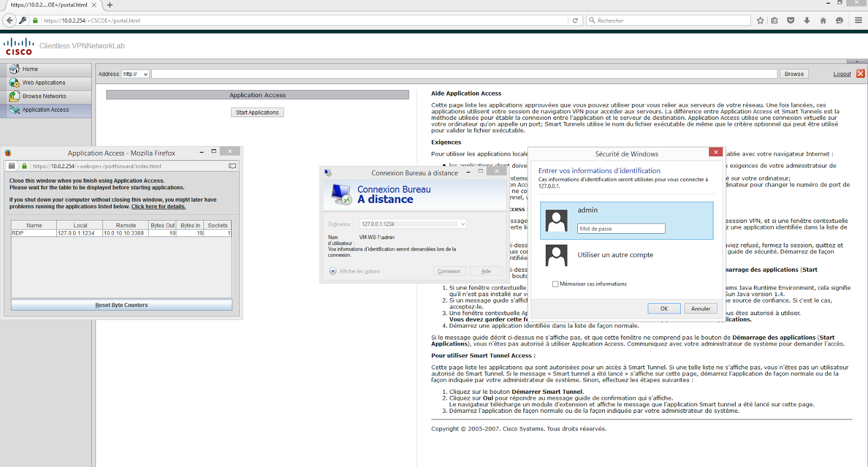The width and height of the screenshot is (868, 467).
Task: Click the Remote Desktop title bar icon
Action: (328, 172)
